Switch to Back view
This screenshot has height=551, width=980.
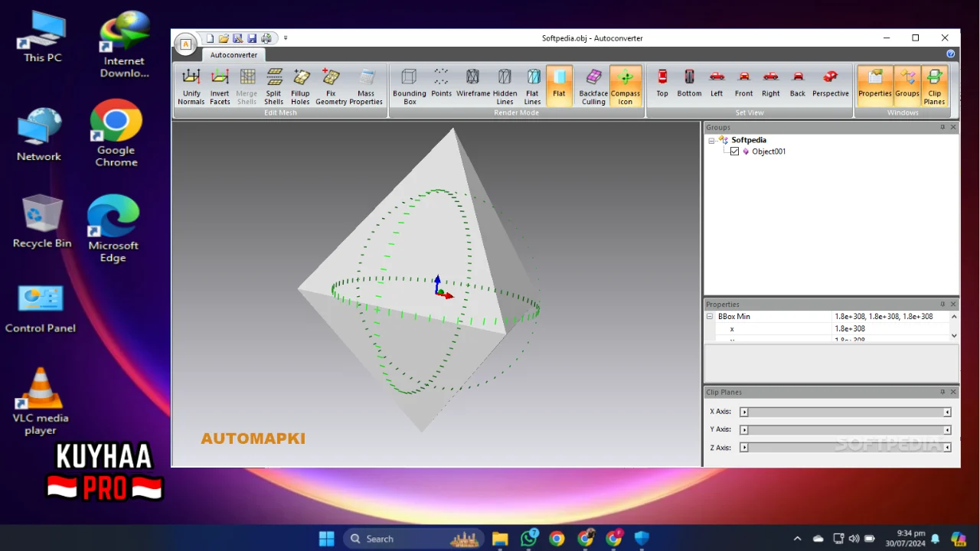click(798, 83)
